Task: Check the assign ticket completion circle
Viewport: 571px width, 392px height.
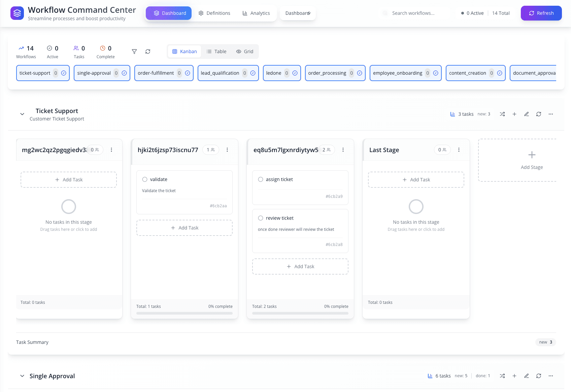Action: coord(261,179)
